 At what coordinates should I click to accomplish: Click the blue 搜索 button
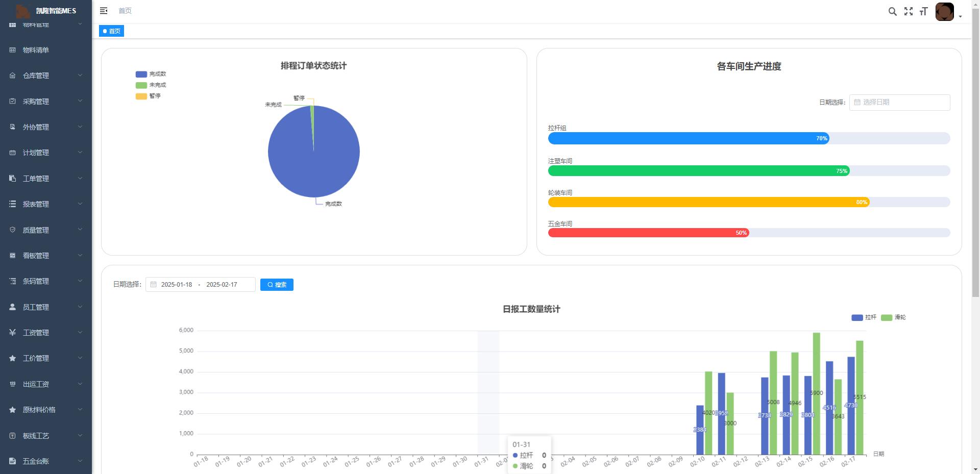click(x=277, y=285)
